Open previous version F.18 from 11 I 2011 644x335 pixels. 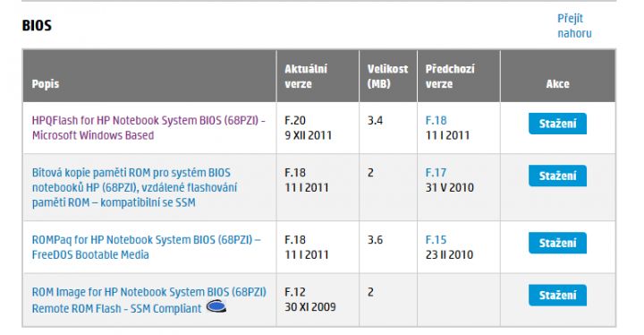coord(436,120)
